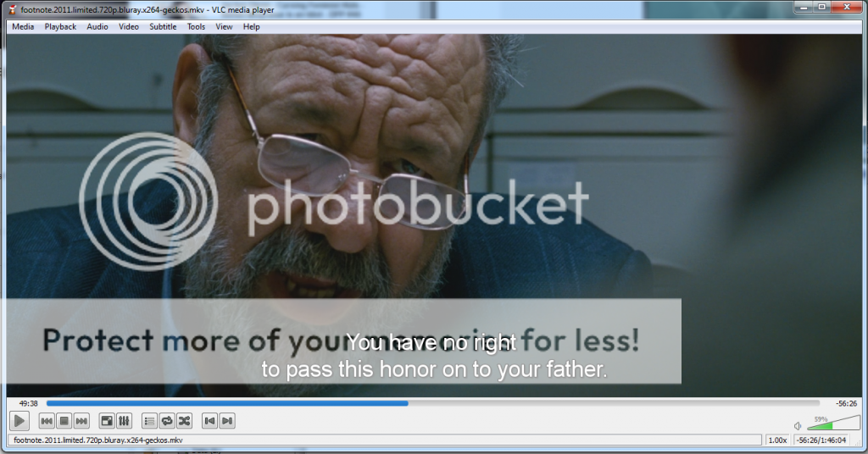The image size is (868, 454).
Task: Seek on the blue playback progress bar
Action: tap(433, 404)
